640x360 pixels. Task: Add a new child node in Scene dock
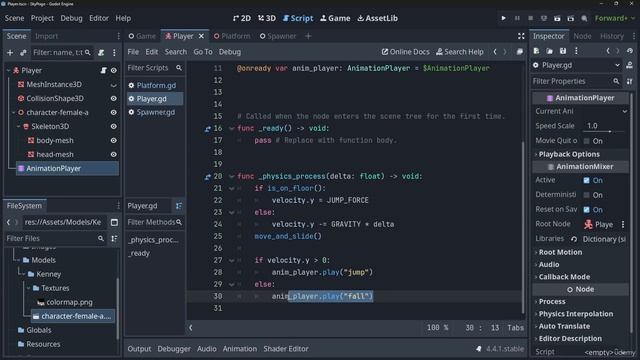(10, 53)
